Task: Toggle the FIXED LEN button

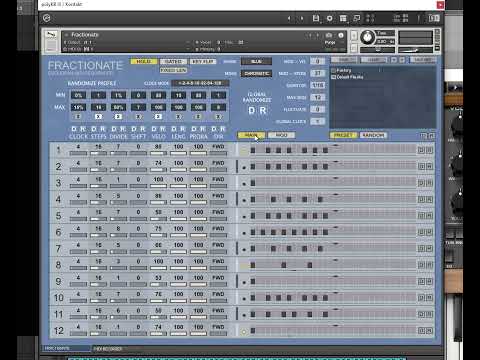Action: [173, 70]
